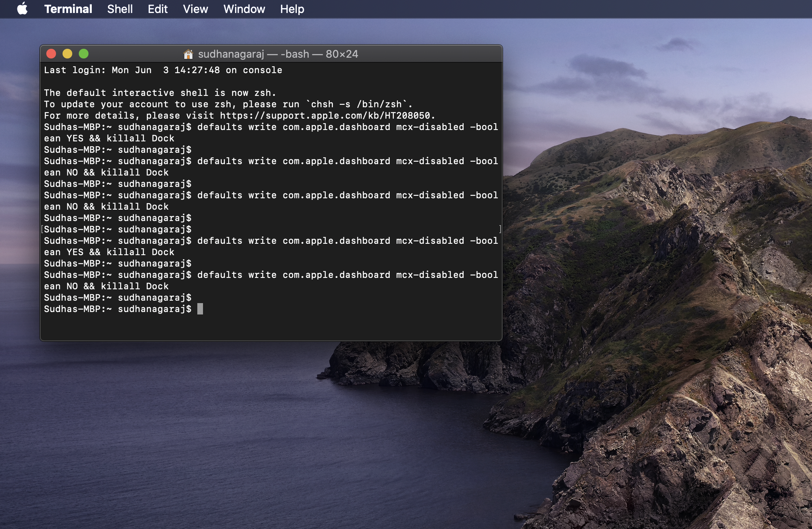This screenshot has width=812, height=529.
Task: Click the home folder icon in title bar
Action: pos(188,54)
